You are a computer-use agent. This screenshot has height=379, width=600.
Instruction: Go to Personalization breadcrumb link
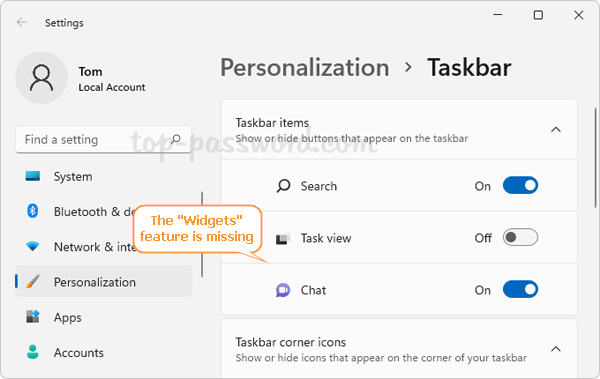[x=305, y=68]
